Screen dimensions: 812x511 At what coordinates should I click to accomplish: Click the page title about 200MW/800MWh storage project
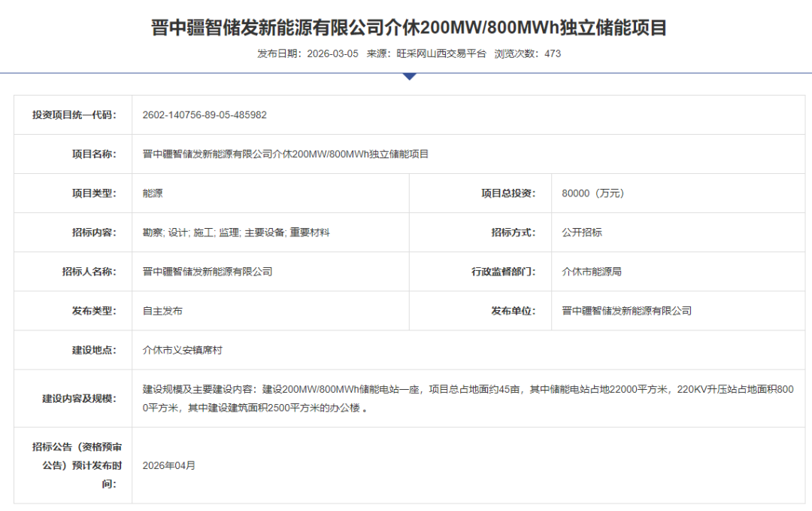click(409, 28)
